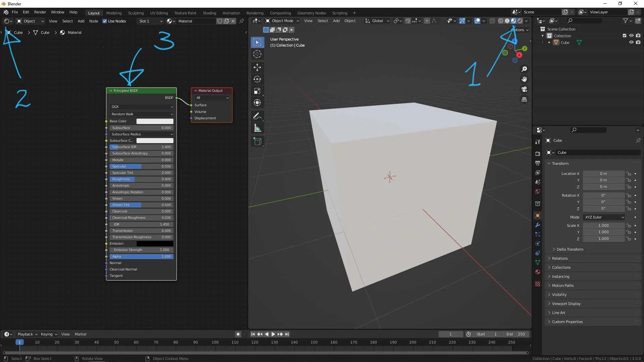
Task: Select the Add Cube tool
Action: pyautogui.click(x=257, y=141)
